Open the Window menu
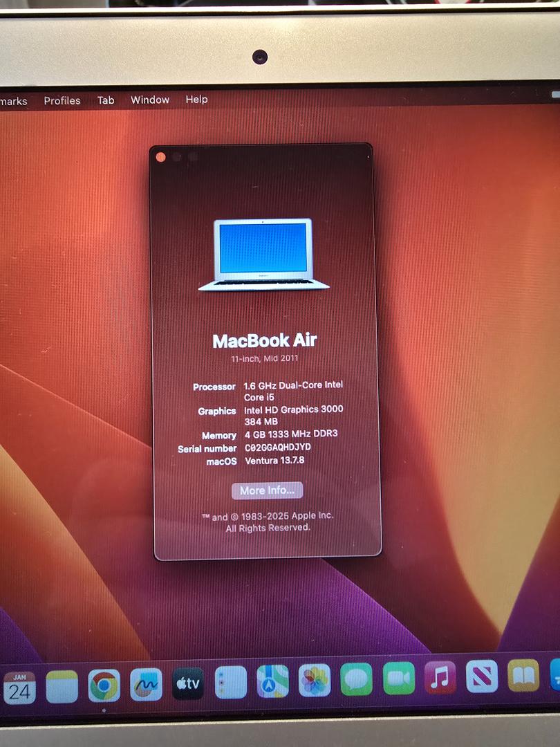Viewport: 560px width, 747px height. [x=150, y=100]
